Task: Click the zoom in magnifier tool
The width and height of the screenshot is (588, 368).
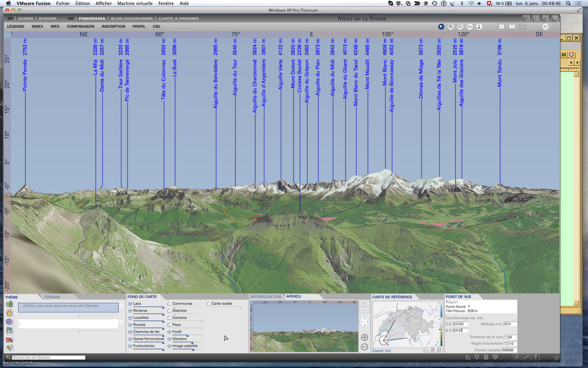Action: [451, 26]
